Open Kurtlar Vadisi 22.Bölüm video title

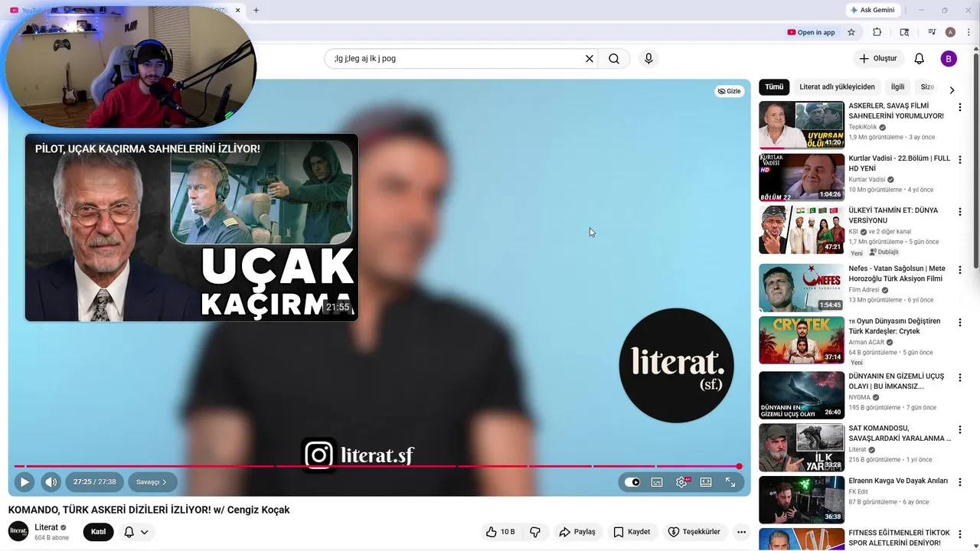tap(899, 163)
